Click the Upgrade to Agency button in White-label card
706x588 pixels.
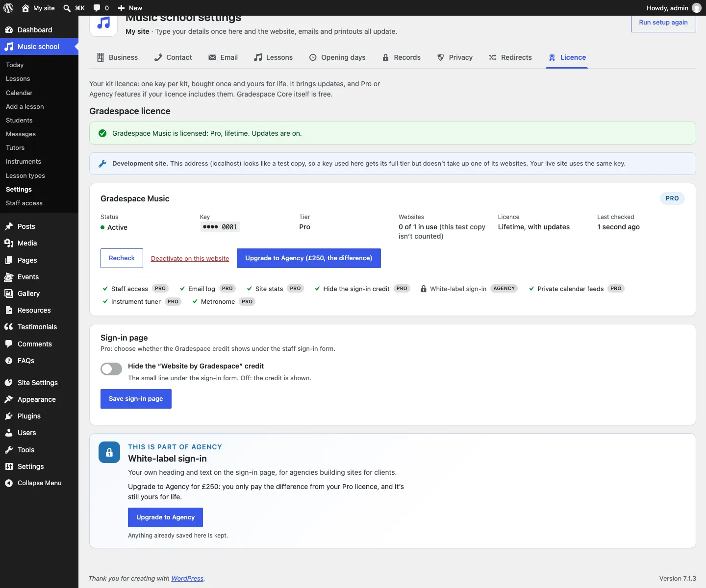(x=165, y=517)
